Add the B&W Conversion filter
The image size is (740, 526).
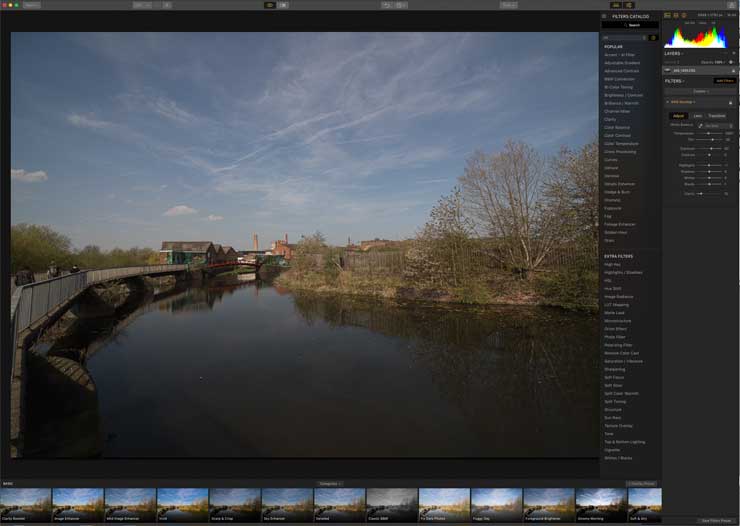pyautogui.click(x=619, y=79)
